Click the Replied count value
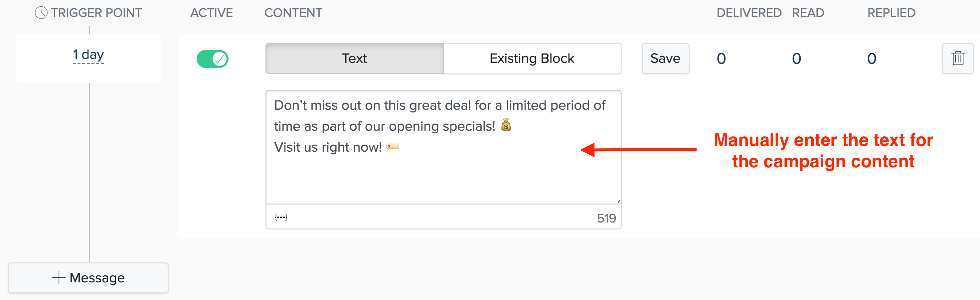 pos(872,59)
